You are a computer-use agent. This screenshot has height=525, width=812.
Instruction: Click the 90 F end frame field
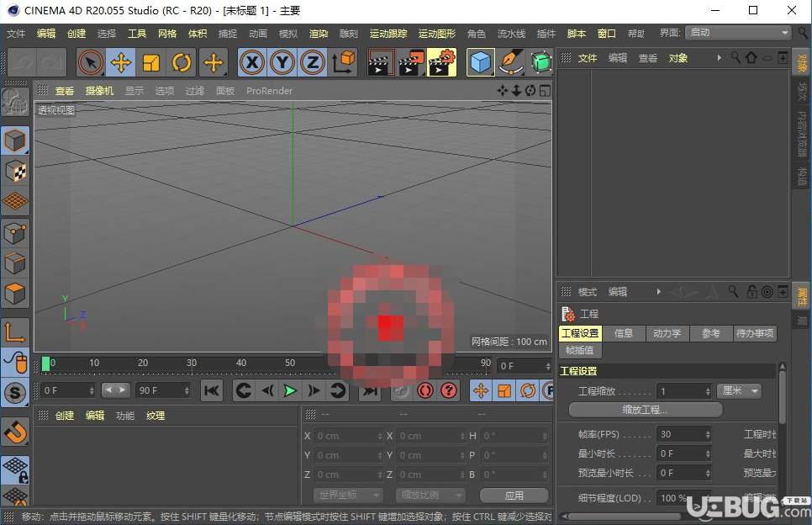pos(162,390)
